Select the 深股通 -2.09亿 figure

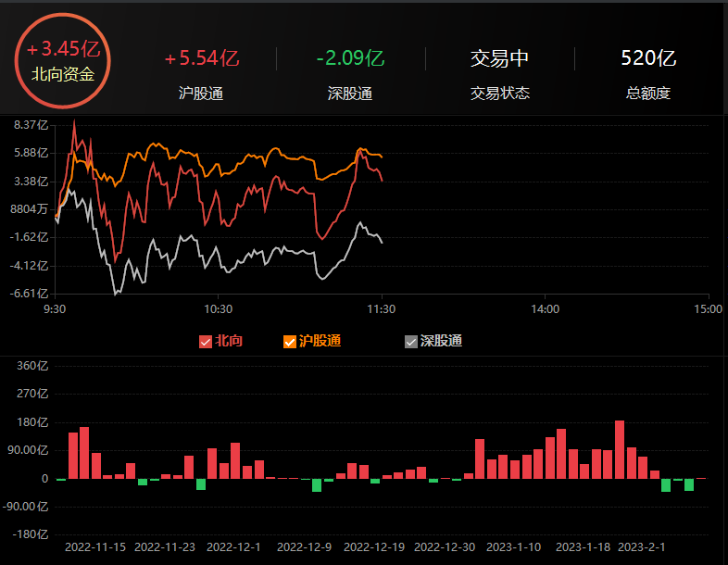pos(350,58)
